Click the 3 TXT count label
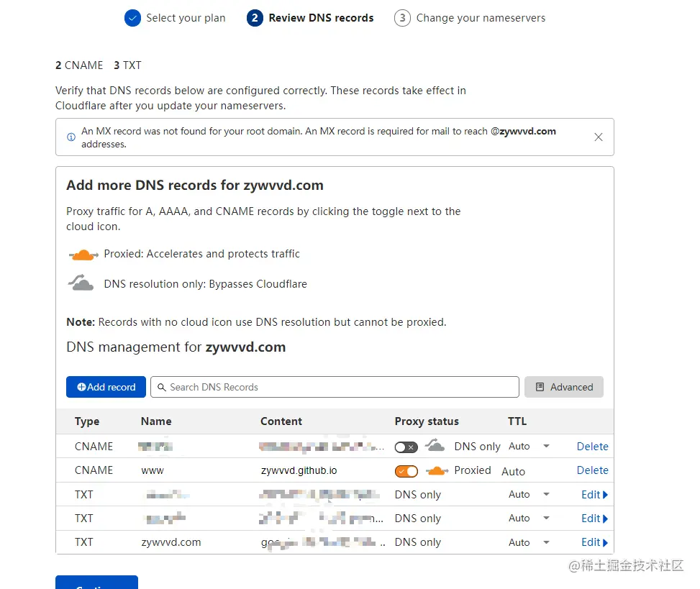Image resolution: width=700 pixels, height=589 pixels. click(x=127, y=65)
